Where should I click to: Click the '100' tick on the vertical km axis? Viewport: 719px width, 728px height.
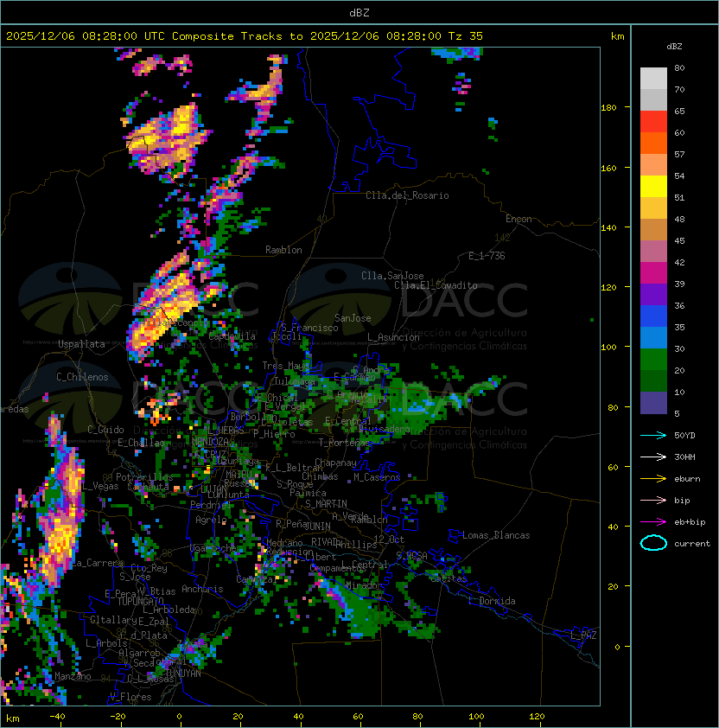click(x=608, y=348)
